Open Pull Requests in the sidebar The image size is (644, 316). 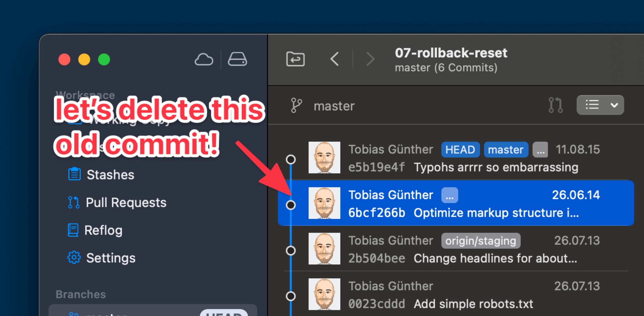click(x=126, y=203)
